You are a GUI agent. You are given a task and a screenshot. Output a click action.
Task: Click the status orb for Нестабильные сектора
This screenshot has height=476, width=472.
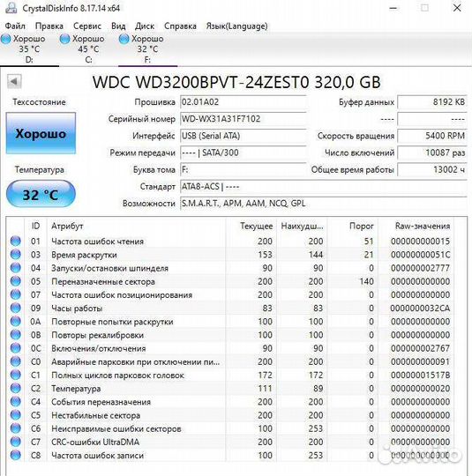[x=16, y=414]
